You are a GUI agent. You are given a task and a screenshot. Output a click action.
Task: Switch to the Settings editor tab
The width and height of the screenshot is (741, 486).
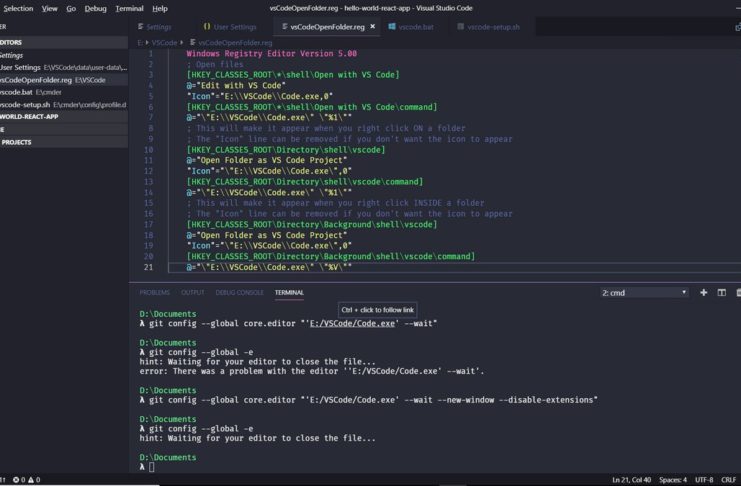(x=159, y=27)
